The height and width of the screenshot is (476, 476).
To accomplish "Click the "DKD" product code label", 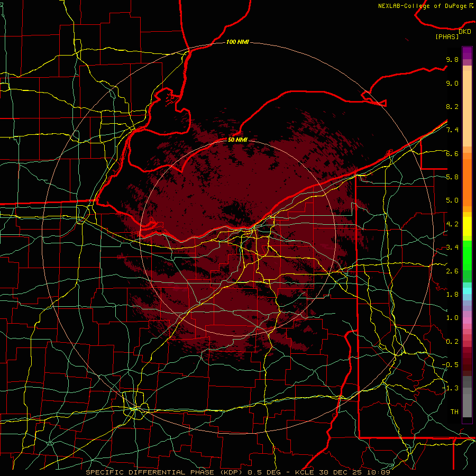I will coord(465,32).
